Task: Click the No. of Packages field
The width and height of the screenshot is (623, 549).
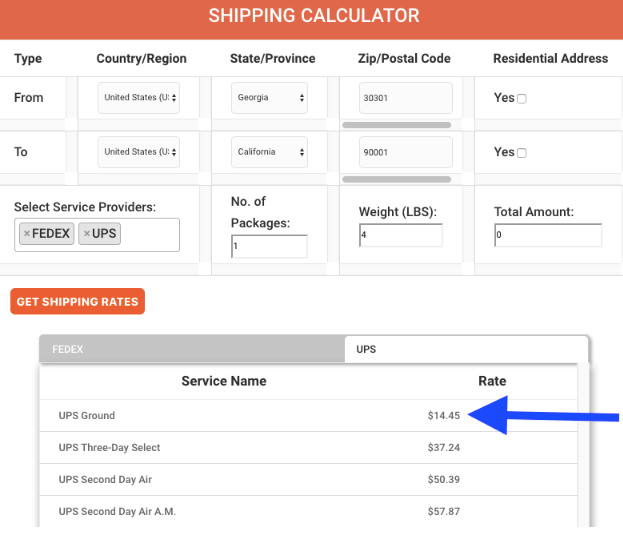Action: (x=269, y=246)
